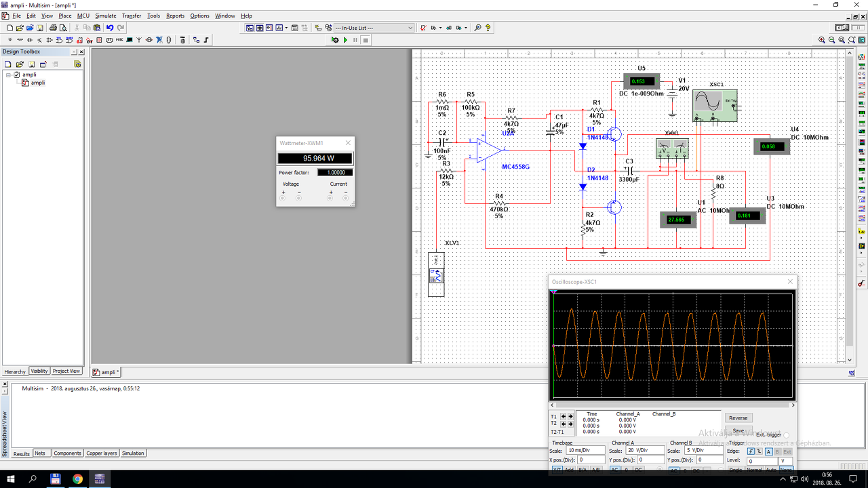Collapse the ampli tree node
868x488 pixels.
(9, 75)
